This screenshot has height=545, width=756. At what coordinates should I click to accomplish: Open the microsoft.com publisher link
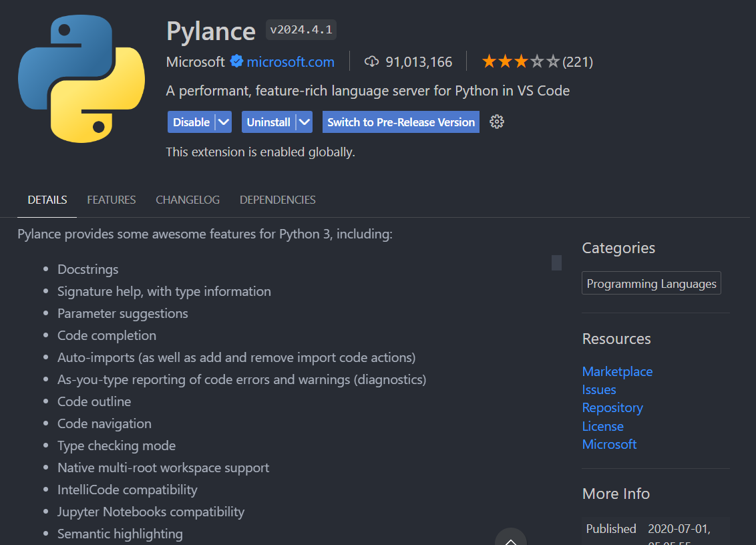[x=291, y=62]
